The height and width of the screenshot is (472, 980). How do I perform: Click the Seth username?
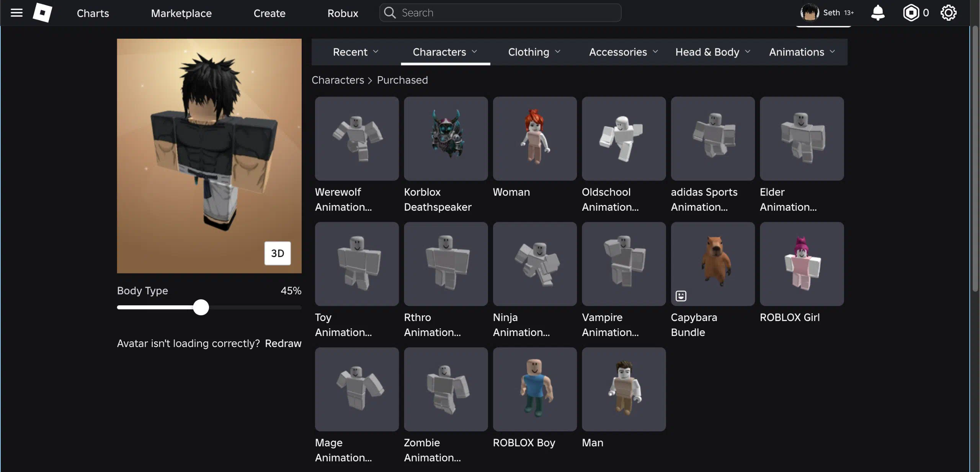831,13
